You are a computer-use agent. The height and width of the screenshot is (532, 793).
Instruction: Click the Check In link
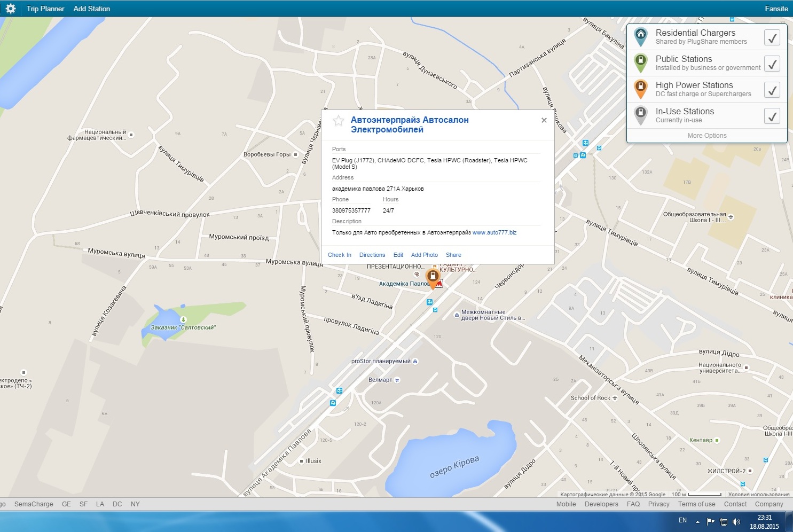339,255
